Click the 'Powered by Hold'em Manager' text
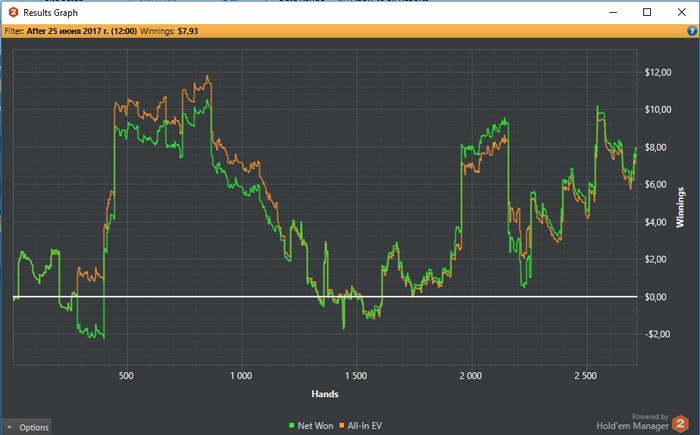The width and height of the screenshot is (700, 435). pyautogui.click(x=633, y=422)
